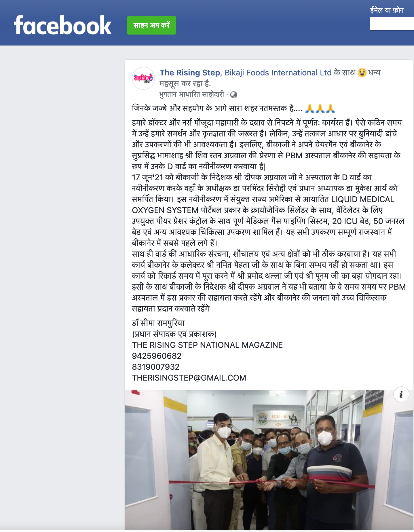The width and height of the screenshot is (414, 532).
Task: Open The Rising Step profile picture
Action: (x=143, y=78)
